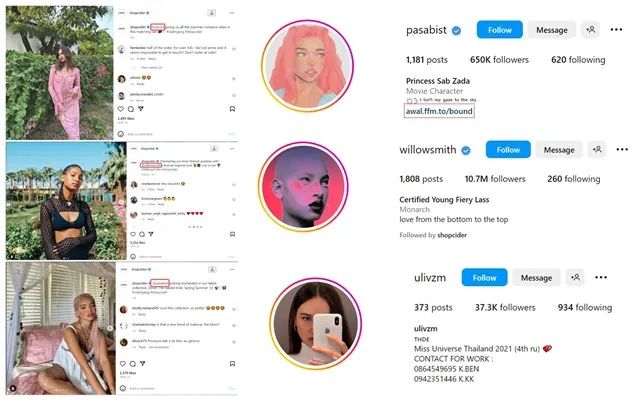The height and width of the screenshot is (400, 640).
Task: Bookmark the pink dress post
Action: coord(232,109)
